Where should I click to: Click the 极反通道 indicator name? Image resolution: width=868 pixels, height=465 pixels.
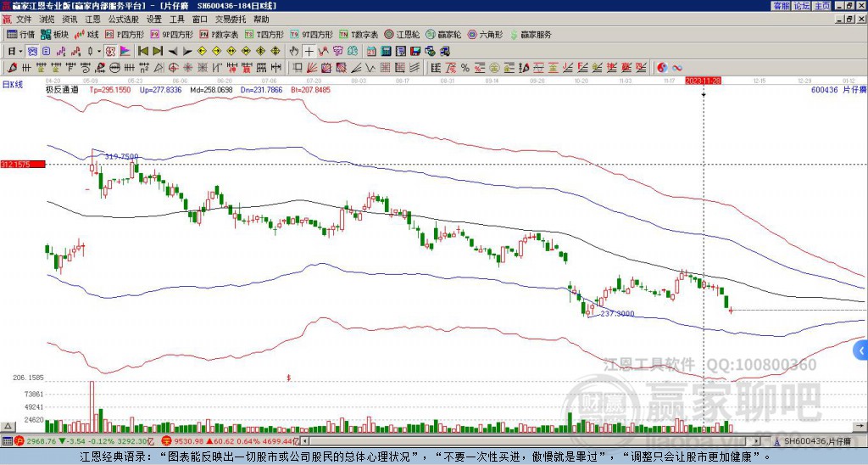point(62,90)
